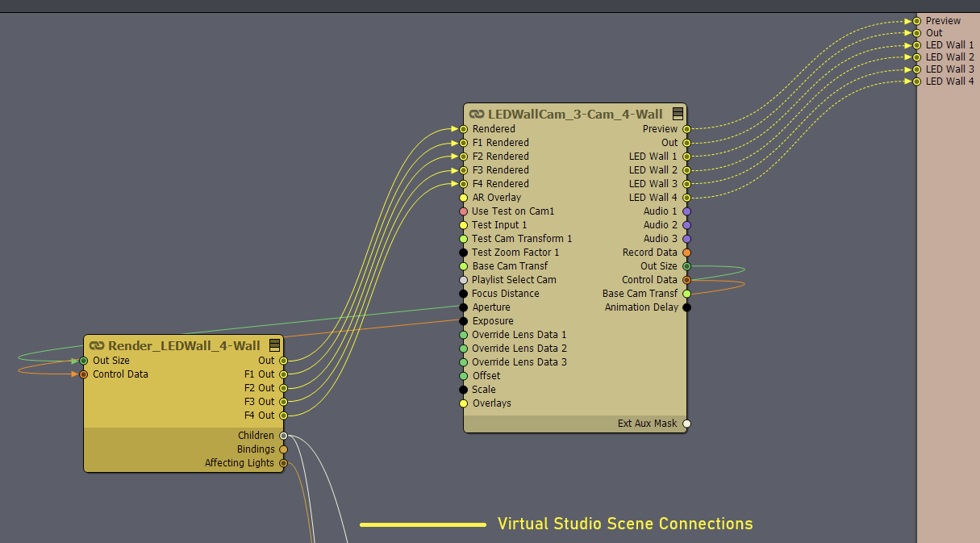Click the AR Overlay input pin

[464, 198]
